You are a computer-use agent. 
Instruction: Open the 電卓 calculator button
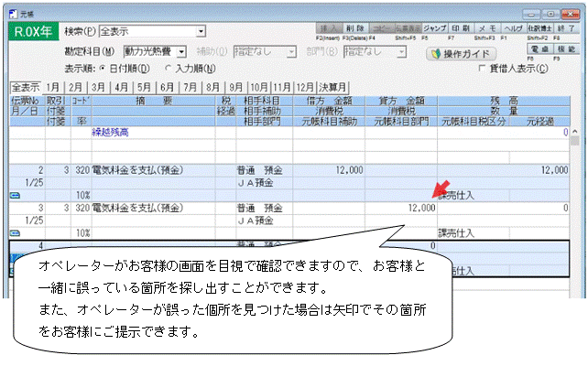539,49
